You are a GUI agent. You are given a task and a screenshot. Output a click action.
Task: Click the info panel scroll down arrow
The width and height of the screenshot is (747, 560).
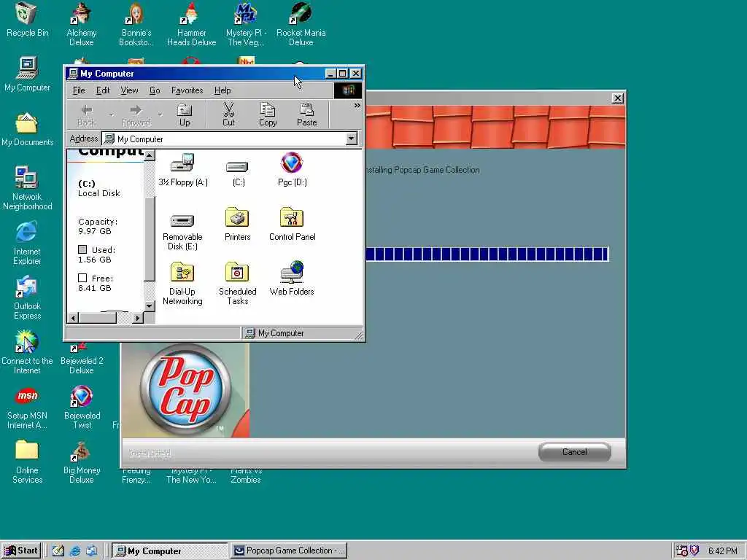click(x=149, y=306)
